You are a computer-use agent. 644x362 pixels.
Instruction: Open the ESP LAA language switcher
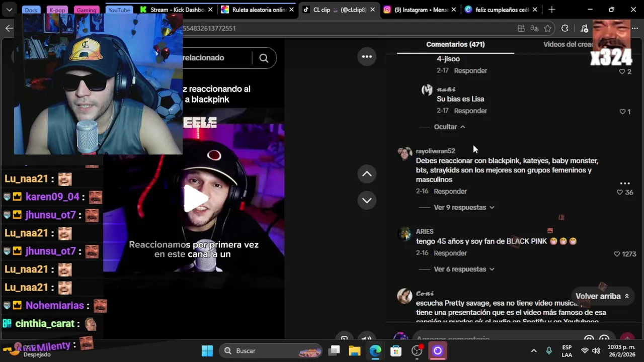click(x=567, y=351)
